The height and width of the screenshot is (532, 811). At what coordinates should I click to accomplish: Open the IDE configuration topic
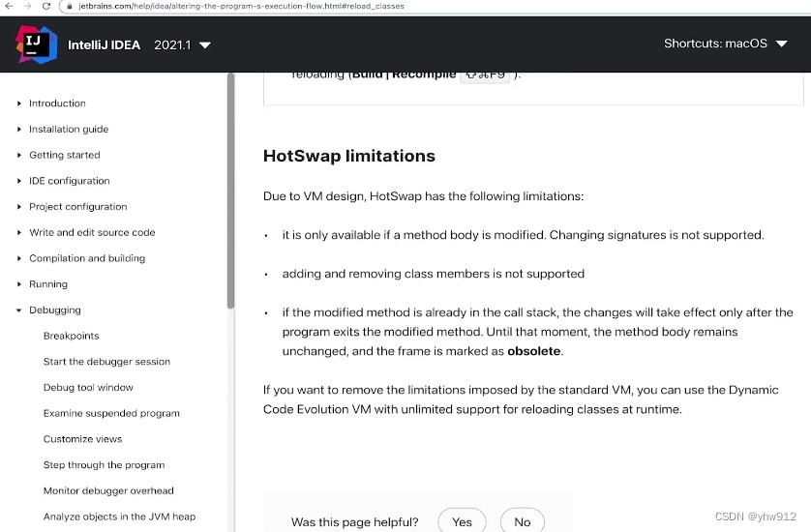70,181
